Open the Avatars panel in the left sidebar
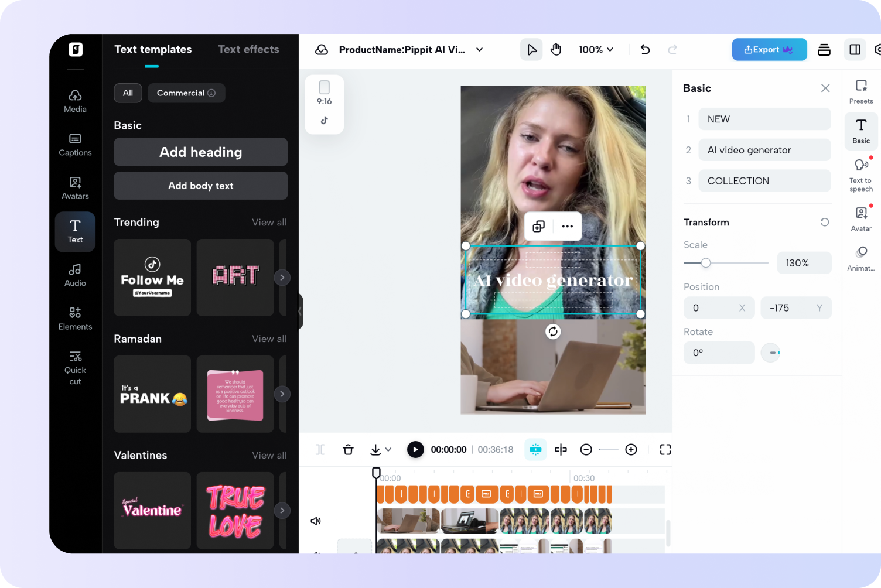 pyautogui.click(x=75, y=187)
